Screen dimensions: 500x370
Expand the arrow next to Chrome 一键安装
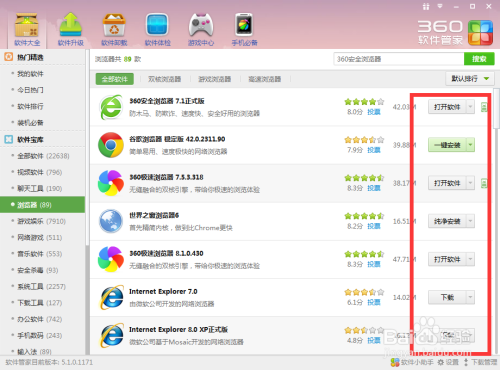[x=470, y=145]
